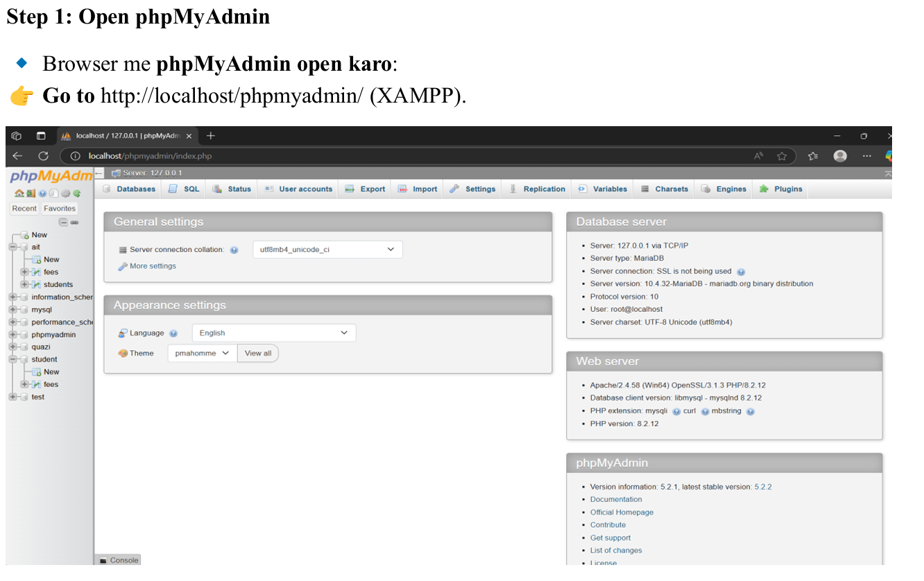The width and height of the screenshot is (924, 581).
Task: Click the tab actions icon in title bar
Action: (41, 136)
